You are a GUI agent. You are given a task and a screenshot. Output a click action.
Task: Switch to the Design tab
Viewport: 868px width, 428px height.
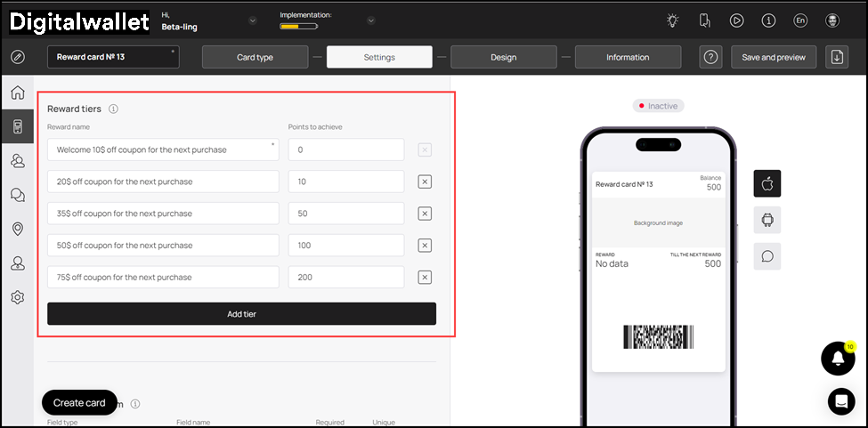click(503, 57)
